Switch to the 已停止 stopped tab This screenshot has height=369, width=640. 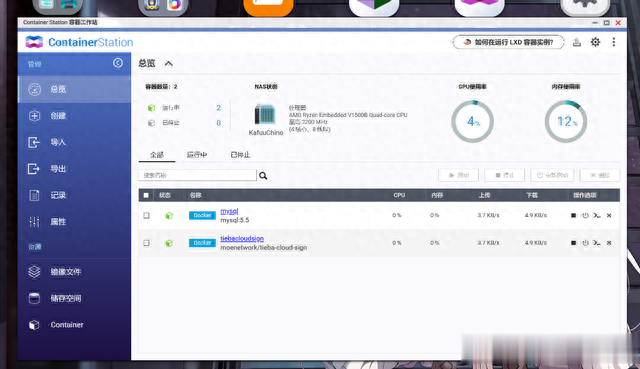(x=240, y=155)
